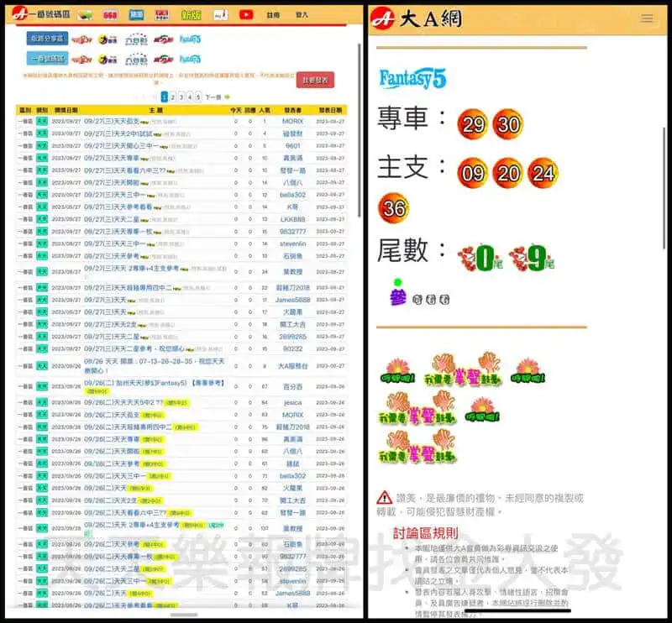Select the second blue category button

point(47,59)
